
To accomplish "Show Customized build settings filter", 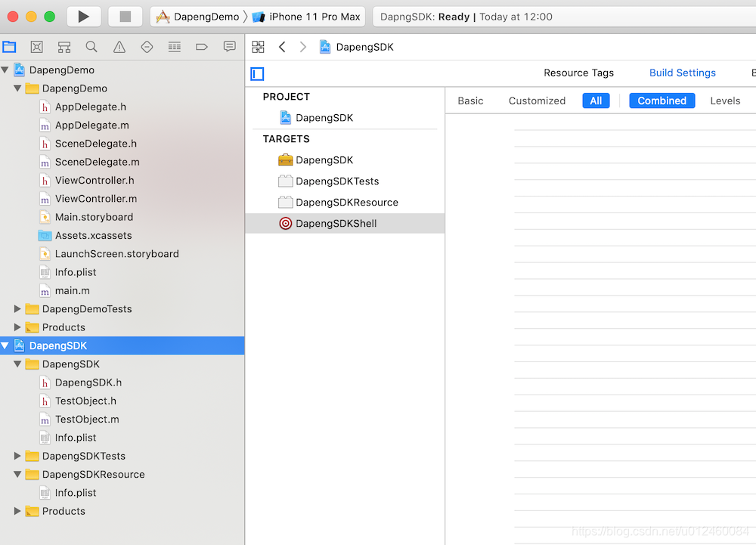I will (x=537, y=101).
